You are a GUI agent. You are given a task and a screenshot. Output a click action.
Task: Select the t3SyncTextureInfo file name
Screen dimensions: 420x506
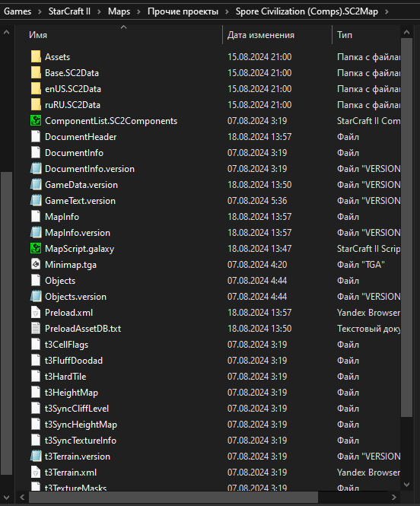click(x=81, y=441)
